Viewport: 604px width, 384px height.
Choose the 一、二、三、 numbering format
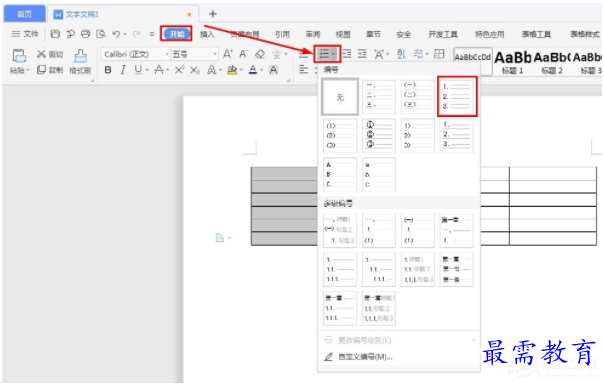379,96
